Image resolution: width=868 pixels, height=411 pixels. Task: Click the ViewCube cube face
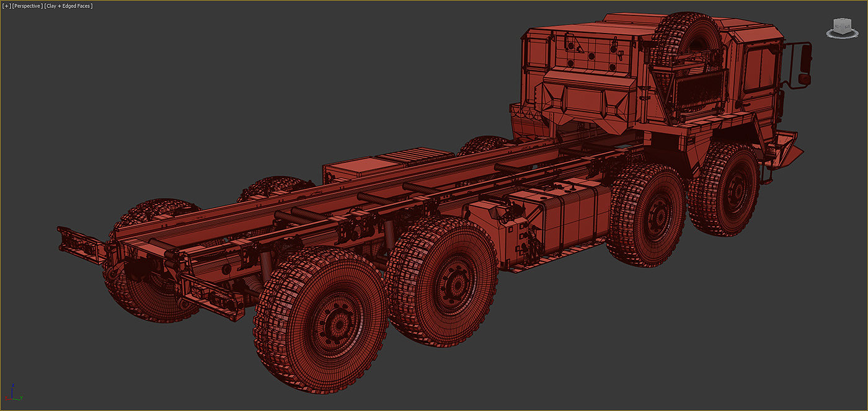click(842, 25)
